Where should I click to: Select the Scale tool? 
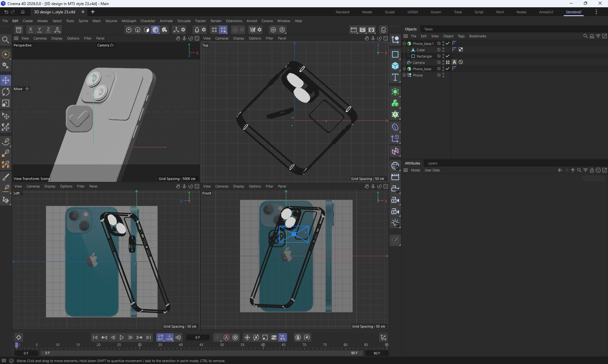[x=6, y=103]
